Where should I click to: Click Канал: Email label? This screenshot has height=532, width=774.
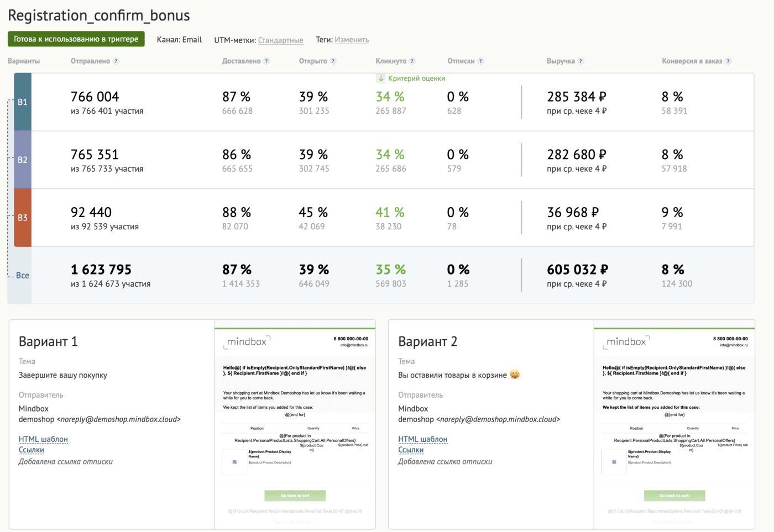point(179,40)
